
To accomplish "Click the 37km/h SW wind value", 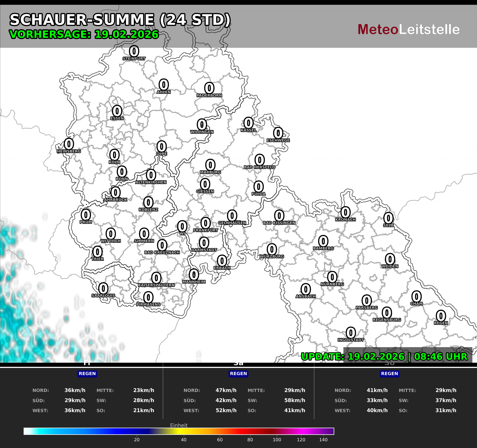I will pos(446,400).
